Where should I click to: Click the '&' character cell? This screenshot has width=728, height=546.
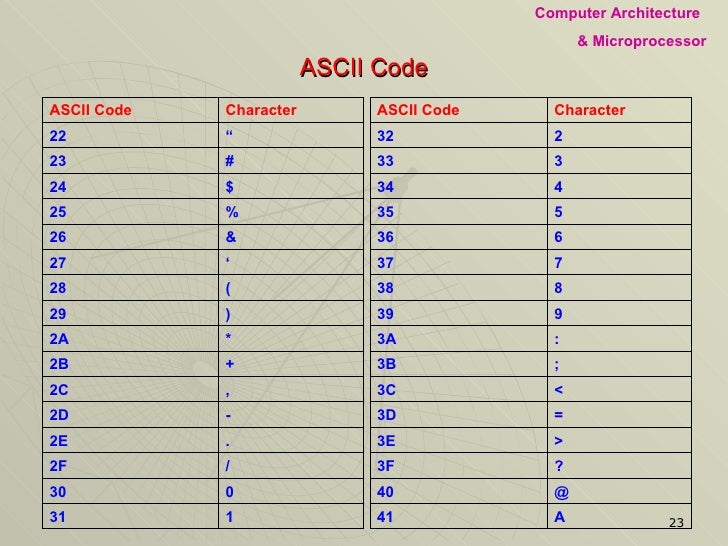coord(291,237)
